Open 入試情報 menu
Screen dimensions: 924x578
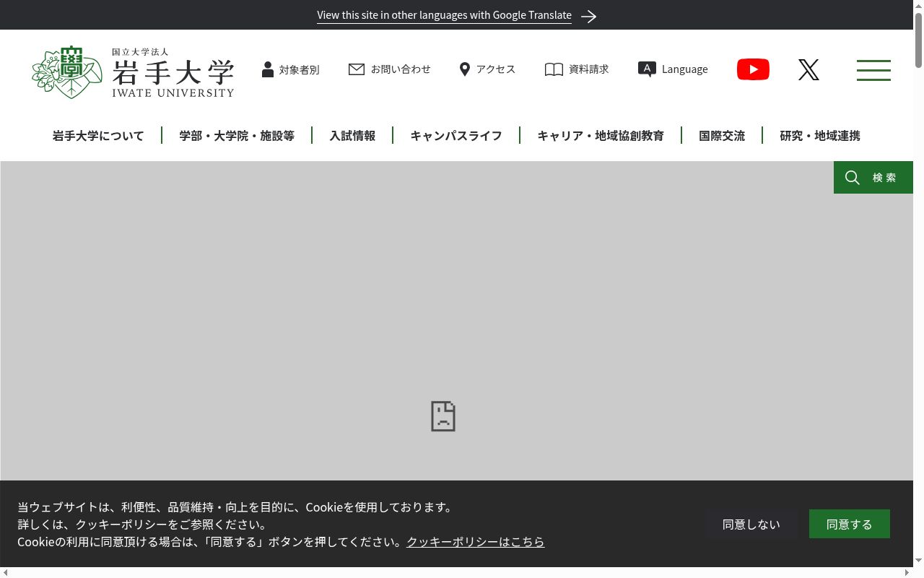tap(352, 136)
